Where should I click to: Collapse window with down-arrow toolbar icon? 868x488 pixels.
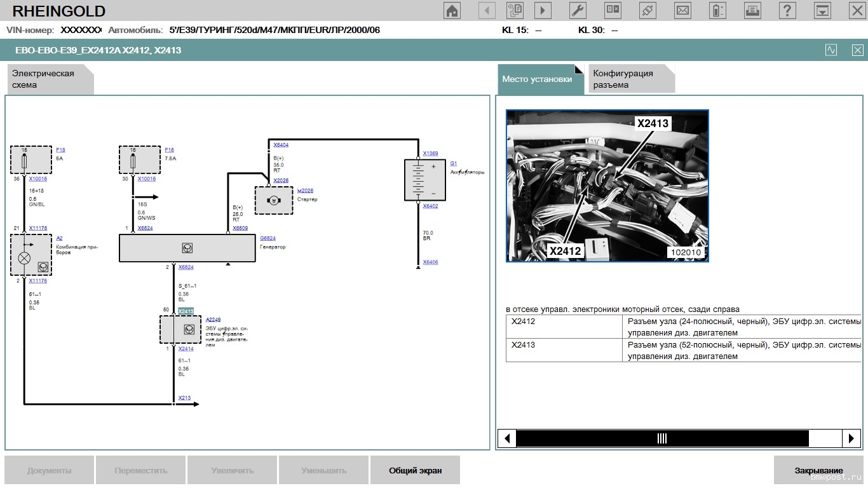point(822,10)
